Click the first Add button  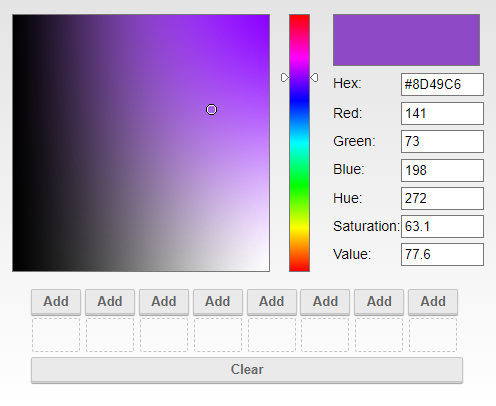pyautogui.click(x=56, y=302)
